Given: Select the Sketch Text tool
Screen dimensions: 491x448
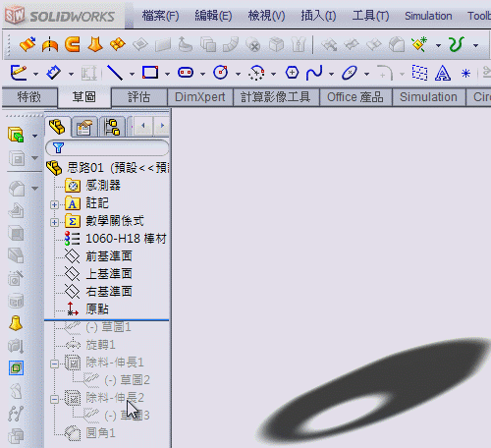Looking at the screenshot, I should pyautogui.click(x=443, y=73).
